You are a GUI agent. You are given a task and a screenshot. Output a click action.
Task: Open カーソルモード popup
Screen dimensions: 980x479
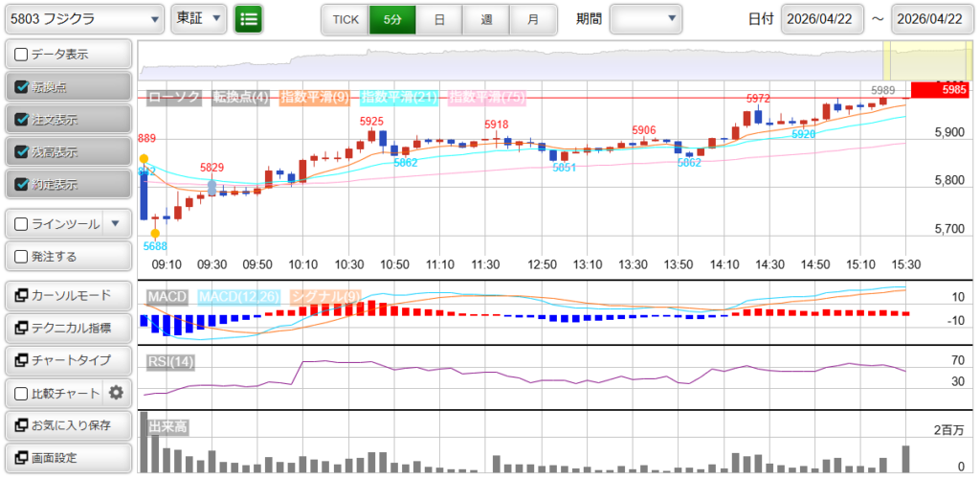[x=68, y=295]
